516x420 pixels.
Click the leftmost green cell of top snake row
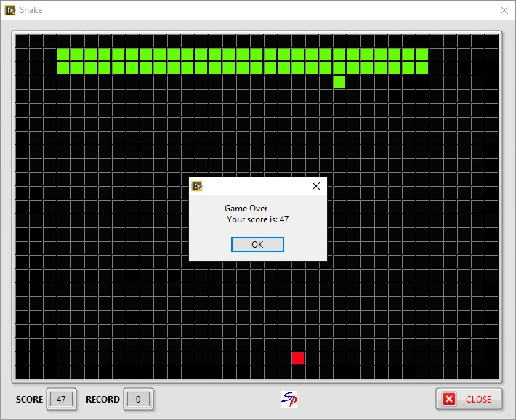pos(63,54)
